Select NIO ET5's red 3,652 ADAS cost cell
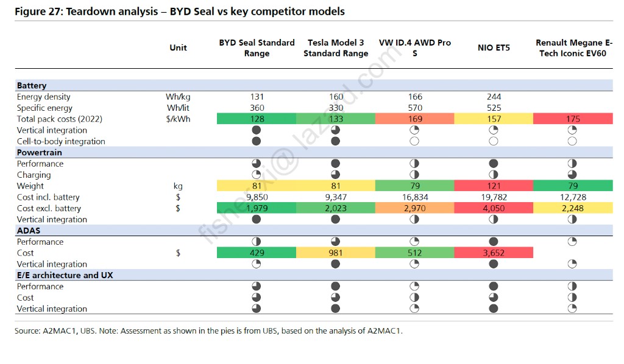Viewport: 624px width, 364px height. (494, 253)
